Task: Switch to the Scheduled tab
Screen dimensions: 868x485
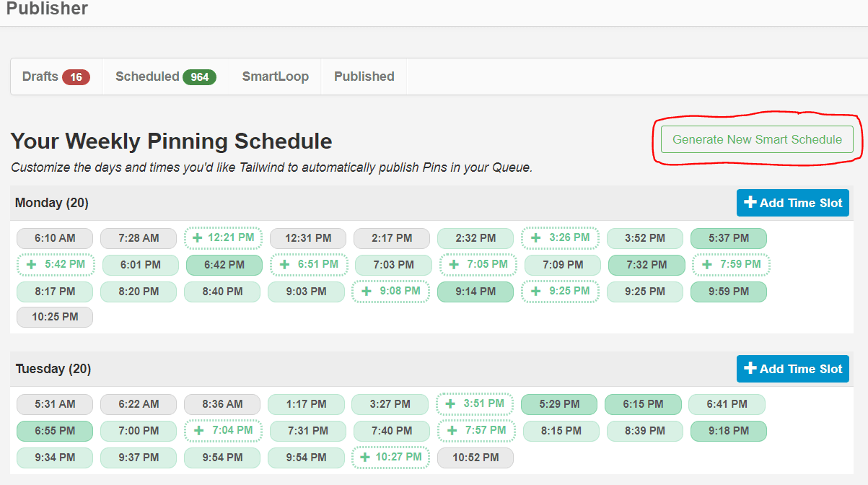Action: pos(166,77)
